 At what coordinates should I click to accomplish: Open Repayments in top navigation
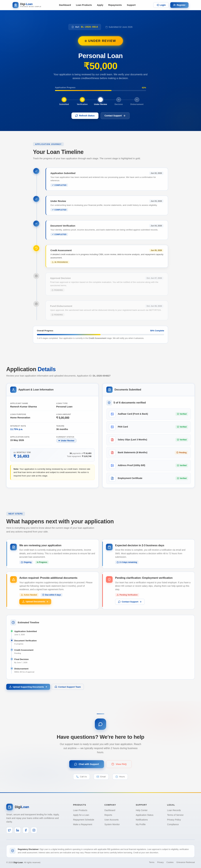click(x=115, y=5)
